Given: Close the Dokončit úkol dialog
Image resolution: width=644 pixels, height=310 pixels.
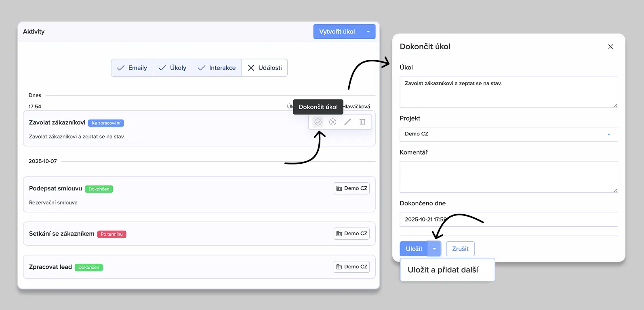Looking at the screenshot, I should [610, 47].
